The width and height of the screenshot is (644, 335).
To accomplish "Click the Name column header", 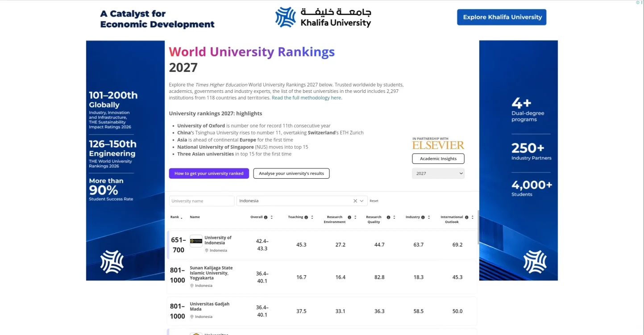I will (x=195, y=217).
